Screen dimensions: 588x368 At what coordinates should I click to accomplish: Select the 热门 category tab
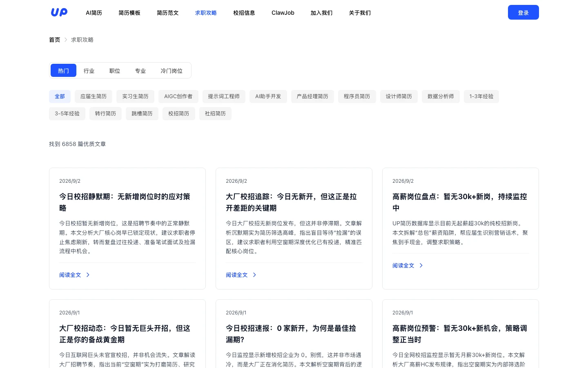pyautogui.click(x=63, y=70)
